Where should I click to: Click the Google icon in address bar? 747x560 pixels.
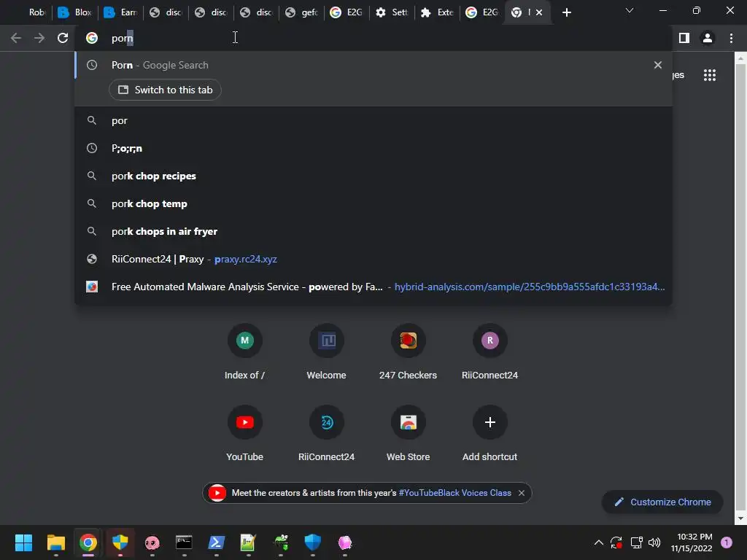pos(92,38)
